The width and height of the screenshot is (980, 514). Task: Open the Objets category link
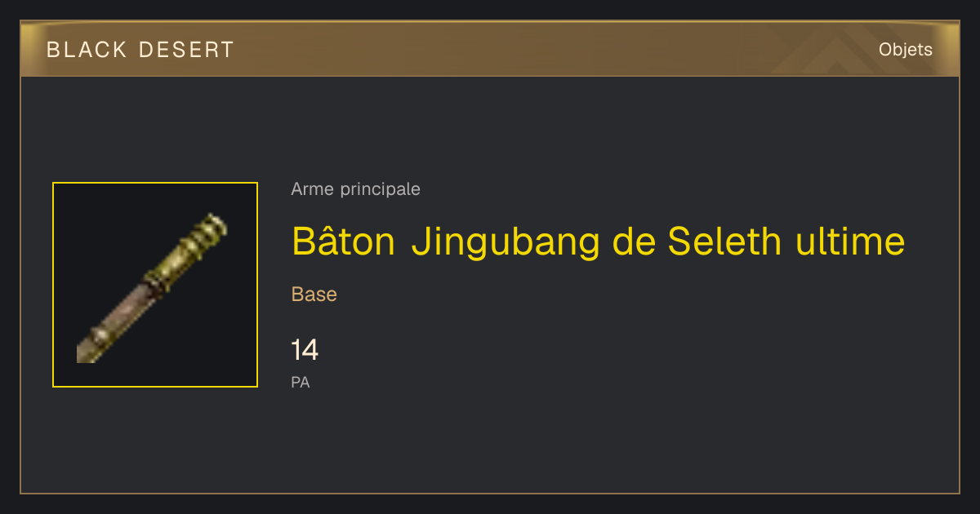click(905, 50)
